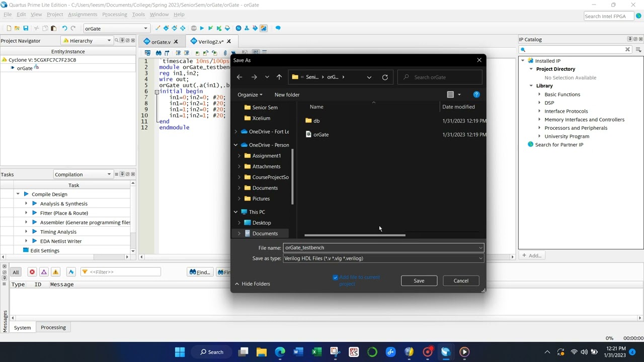Screen dimensions: 644x362
Task: Toggle Add file to current project checkbox
Action: click(336, 277)
